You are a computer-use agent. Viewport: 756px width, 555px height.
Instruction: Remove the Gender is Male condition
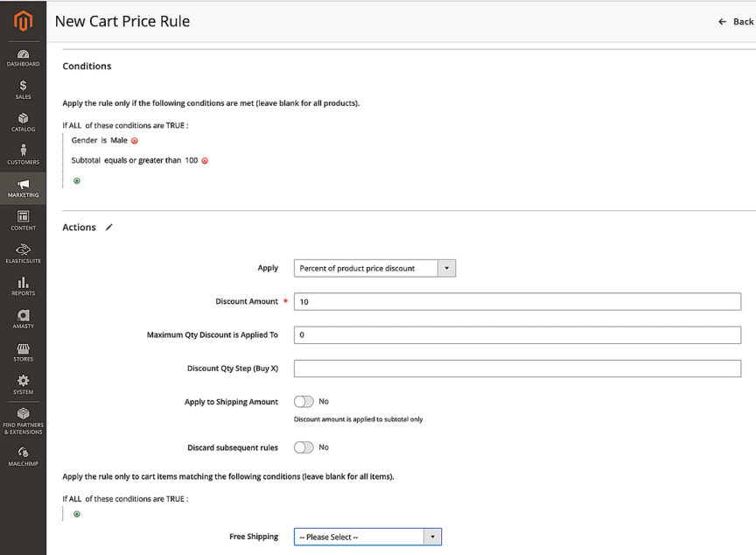pyautogui.click(x=135, y=141)
